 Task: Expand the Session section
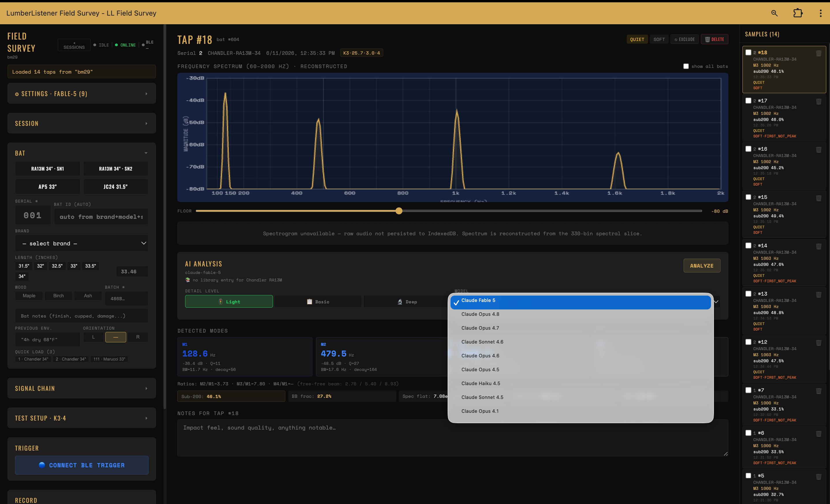(81, 123)
